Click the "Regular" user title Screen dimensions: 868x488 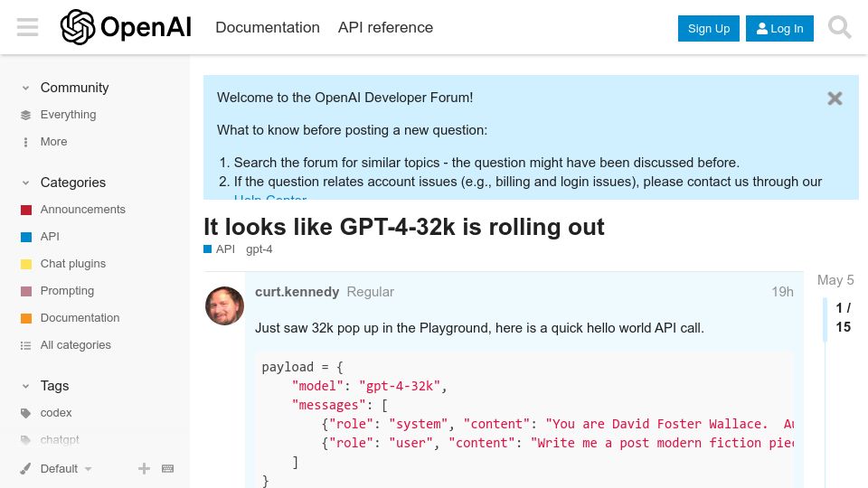[x=371, y=292]
